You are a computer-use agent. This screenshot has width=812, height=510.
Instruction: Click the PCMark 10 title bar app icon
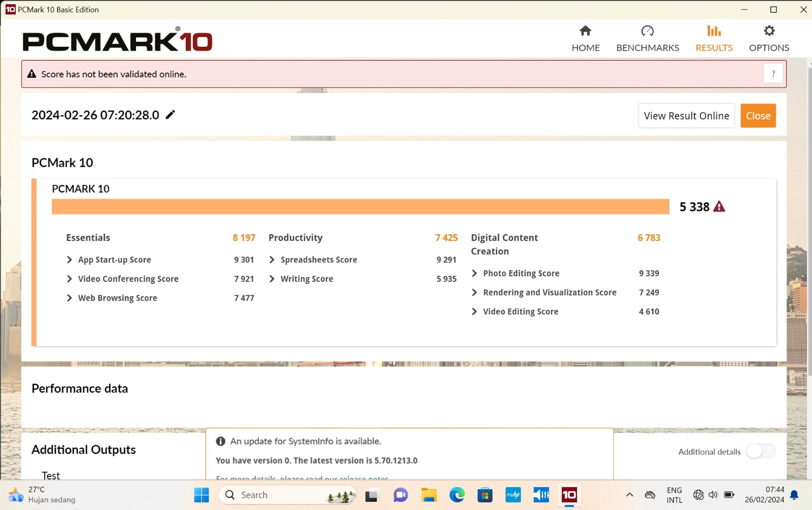pos(10,9)
